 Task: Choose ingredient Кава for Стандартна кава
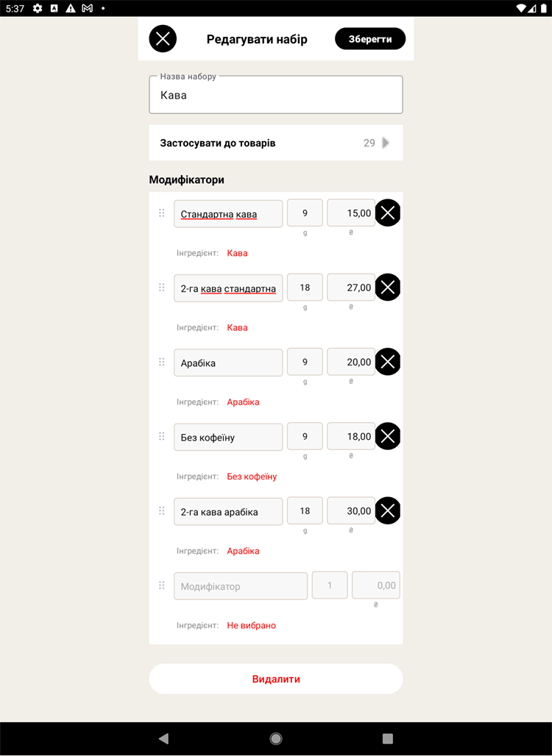(x=238, y=253)
